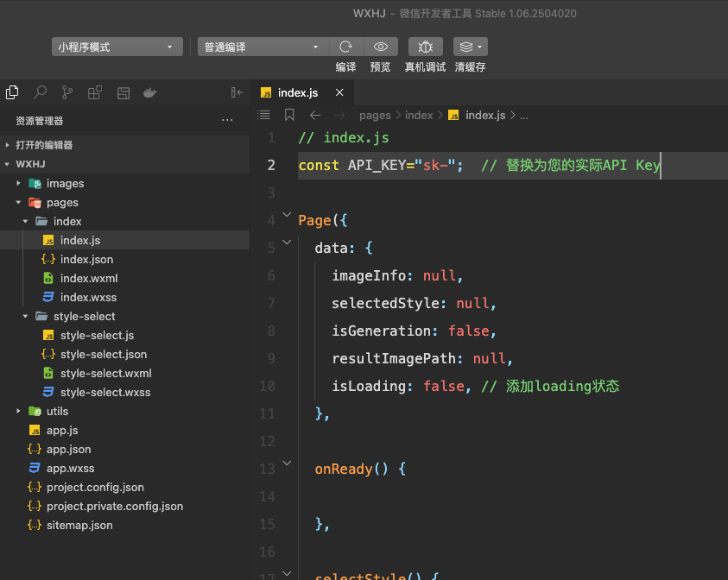Open the source control branch icon

tap(67, 92)
